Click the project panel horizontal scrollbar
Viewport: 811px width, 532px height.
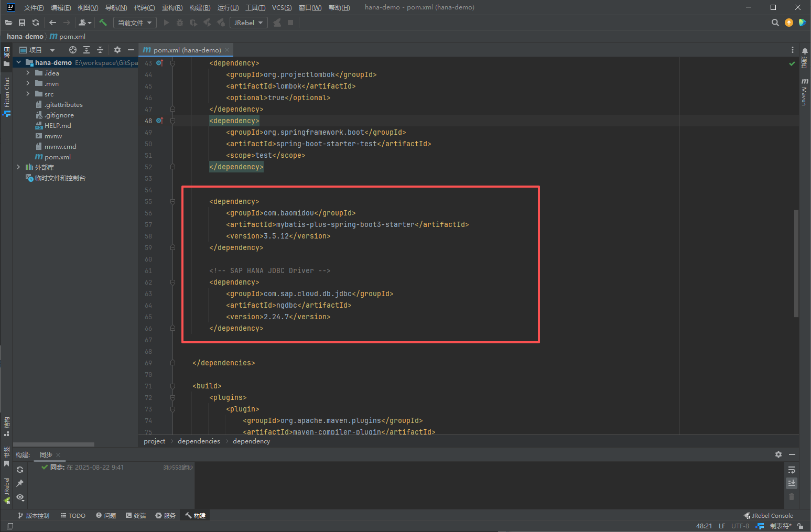coord(53,444)
